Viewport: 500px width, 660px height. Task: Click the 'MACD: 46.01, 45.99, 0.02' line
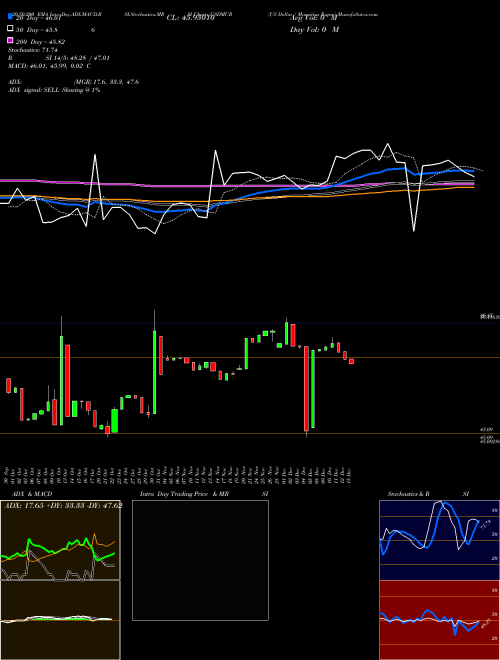pos(46,66)
